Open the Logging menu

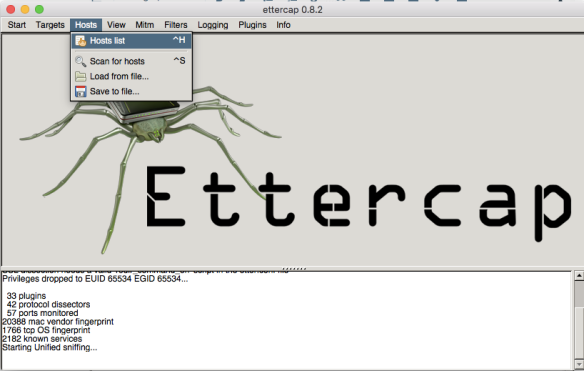pyautogui.click(x=213, y=25)
